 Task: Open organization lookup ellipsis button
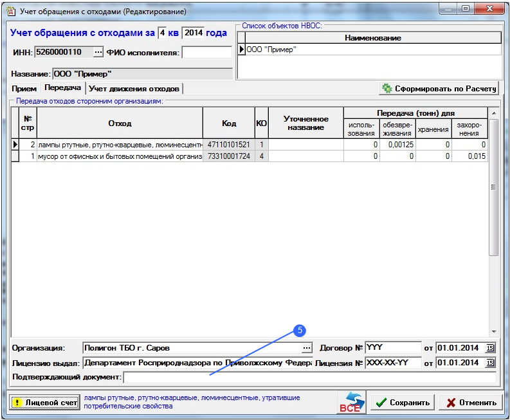[307, 348]
